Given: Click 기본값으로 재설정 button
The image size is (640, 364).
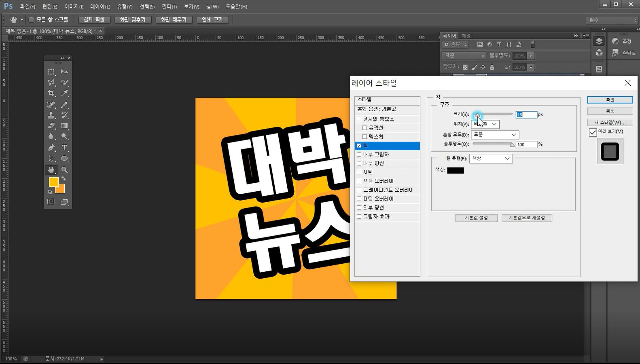Looking at the screenshot, I should click(x=527, y=218).
